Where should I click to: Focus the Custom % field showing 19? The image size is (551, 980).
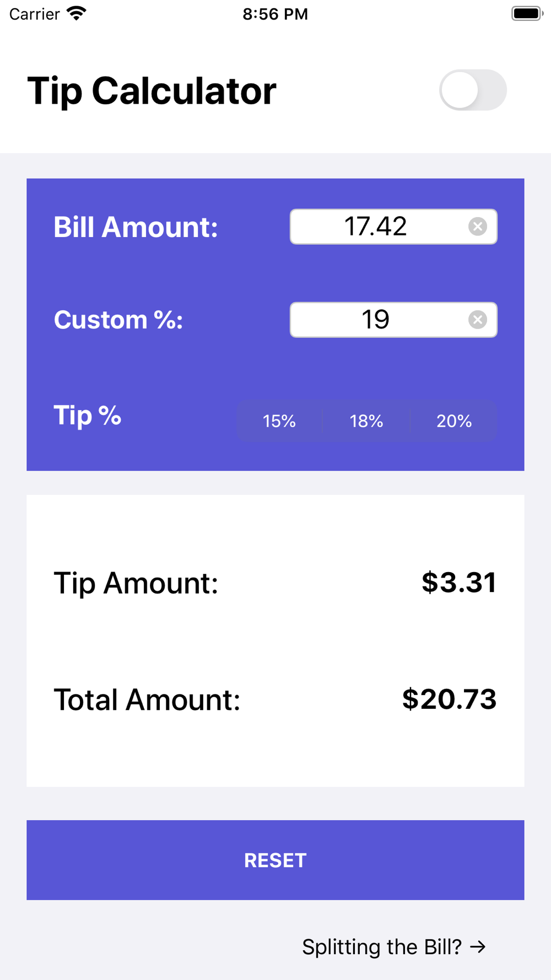393,320
